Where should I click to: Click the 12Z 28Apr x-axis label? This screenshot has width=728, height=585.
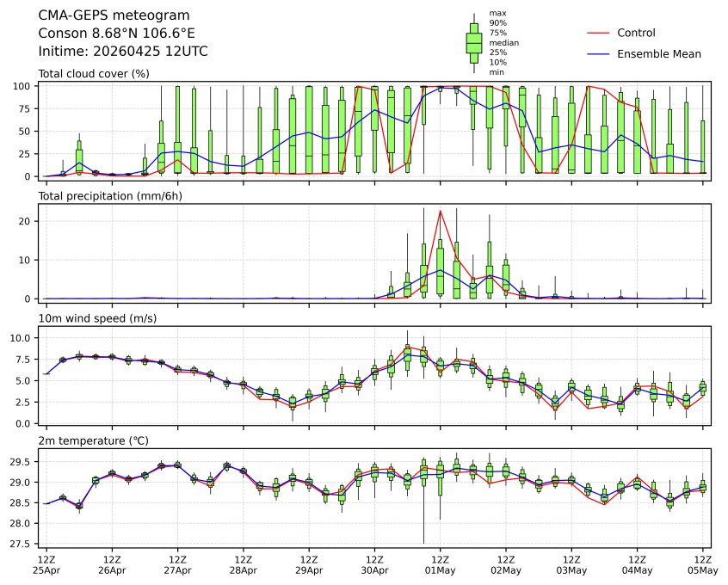click(244, 564)
